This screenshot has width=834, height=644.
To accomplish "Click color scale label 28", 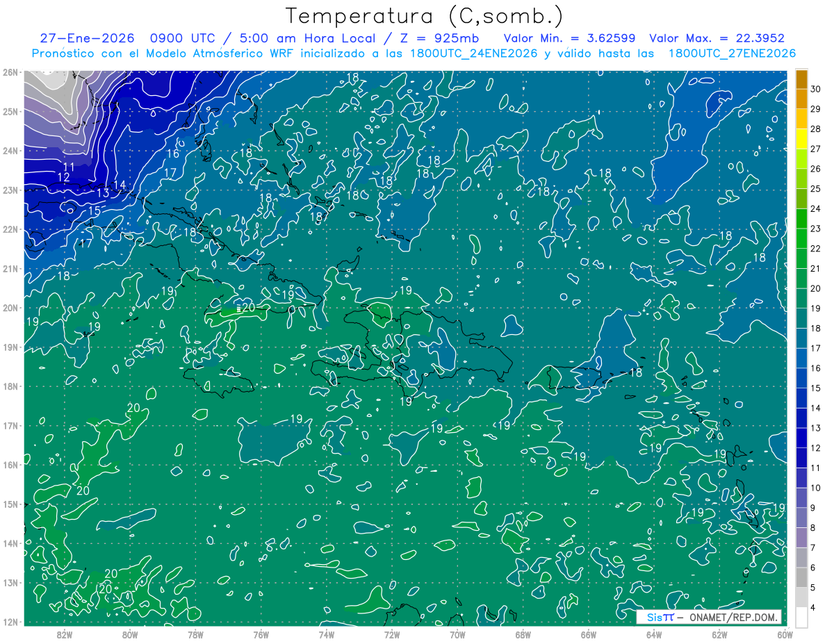I will [x=816, y=129].
